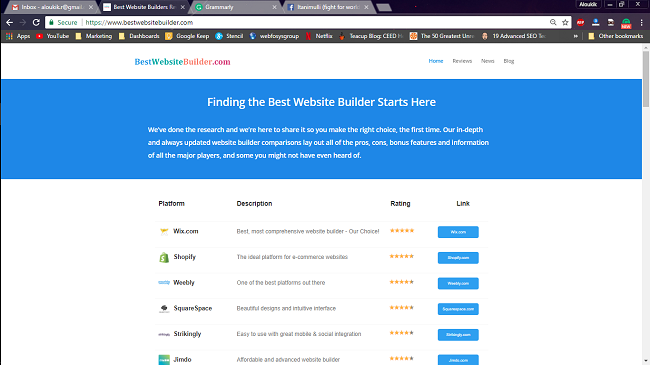The image size is (650, 365).
Task: Click the blue person extension icon
Action: (596, 22)
